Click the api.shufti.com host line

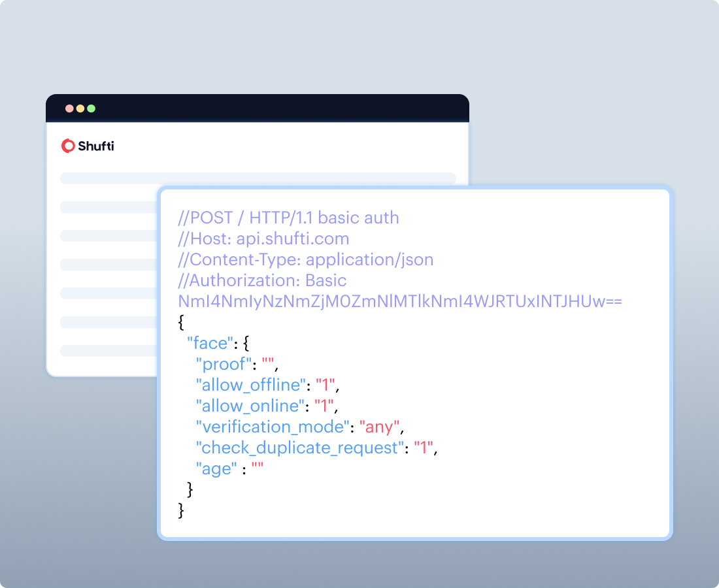point(263,238)
